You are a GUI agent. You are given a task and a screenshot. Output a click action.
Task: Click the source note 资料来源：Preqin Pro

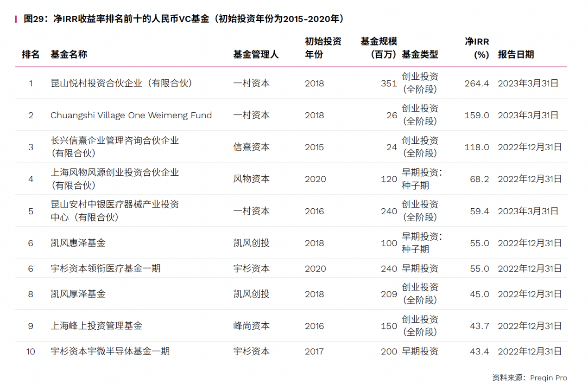[x=529, y=378]
